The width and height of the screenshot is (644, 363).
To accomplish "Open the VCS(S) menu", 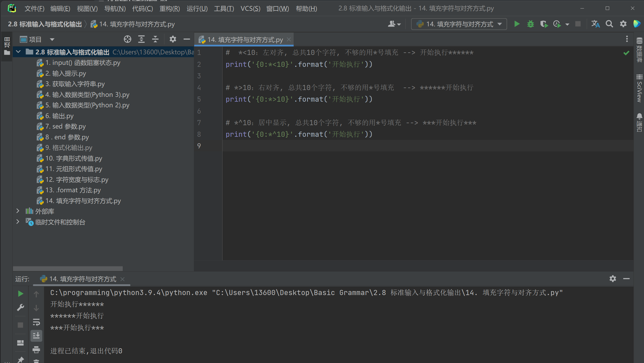I will tap(250, 8).
